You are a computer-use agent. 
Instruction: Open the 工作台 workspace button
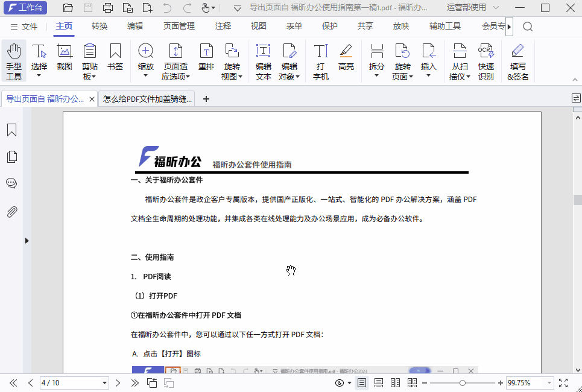25,8
